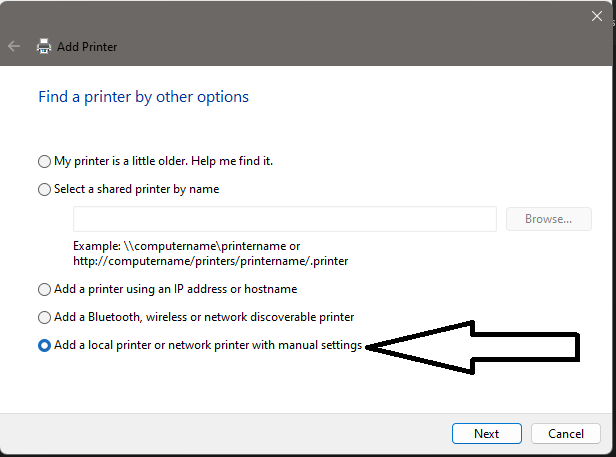616x457 pixels.
Task: Cancel the Add Printer wizard
Action: [566, 433]
